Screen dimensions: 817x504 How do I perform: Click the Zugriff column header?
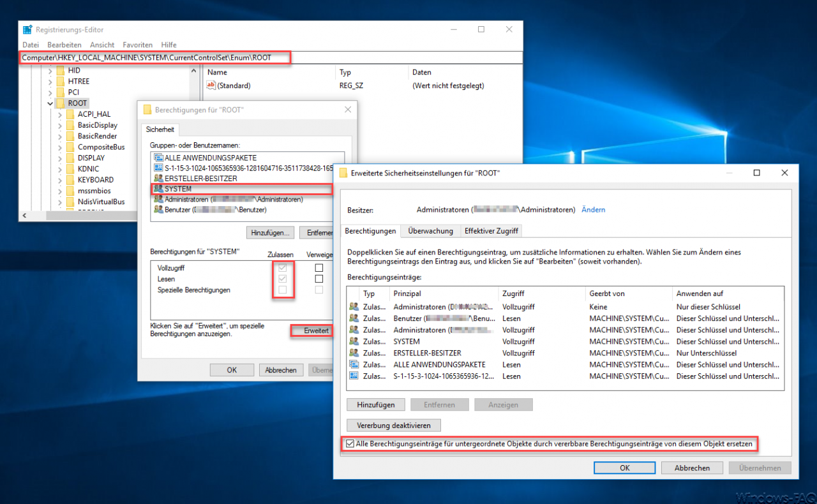[x=543, y=293]
